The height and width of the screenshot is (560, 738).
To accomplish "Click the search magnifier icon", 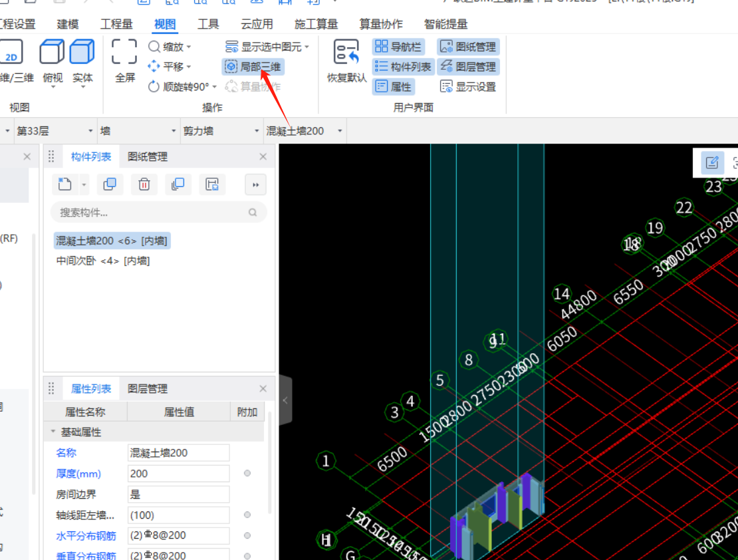I will [253, 212].
